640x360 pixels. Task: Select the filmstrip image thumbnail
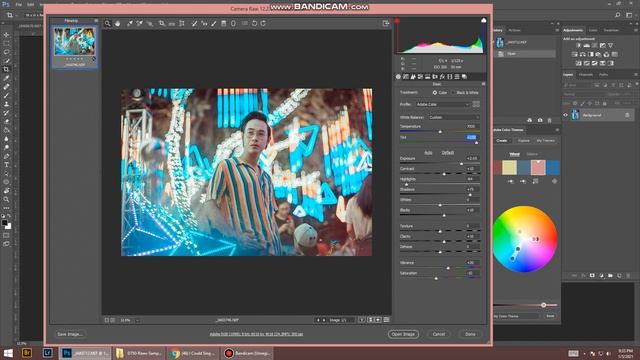click(x=74, y=42)
